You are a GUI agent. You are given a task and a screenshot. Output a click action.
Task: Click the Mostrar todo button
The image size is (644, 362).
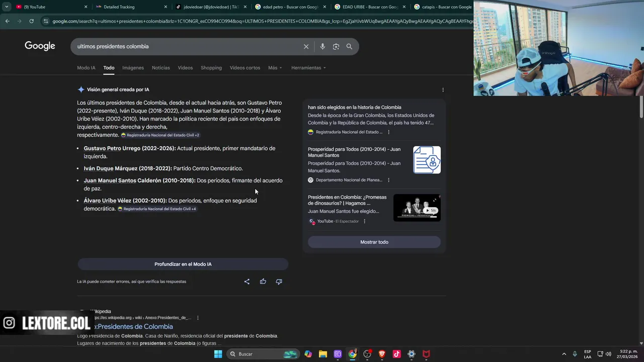pos(374,242)
